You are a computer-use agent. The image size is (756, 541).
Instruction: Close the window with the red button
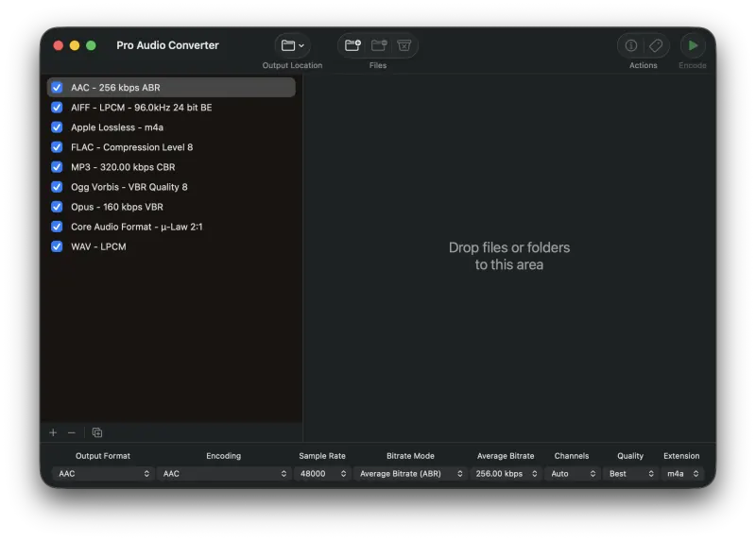click(59, 45)
